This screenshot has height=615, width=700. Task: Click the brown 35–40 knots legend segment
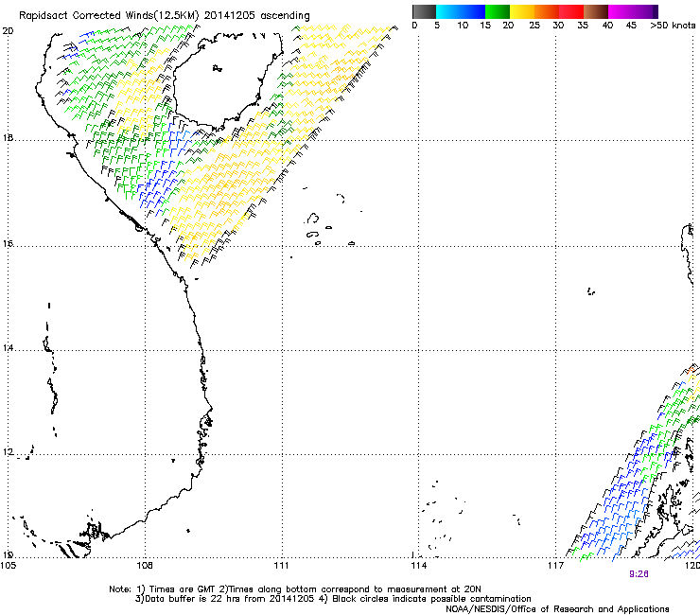(x=596, y=11)
